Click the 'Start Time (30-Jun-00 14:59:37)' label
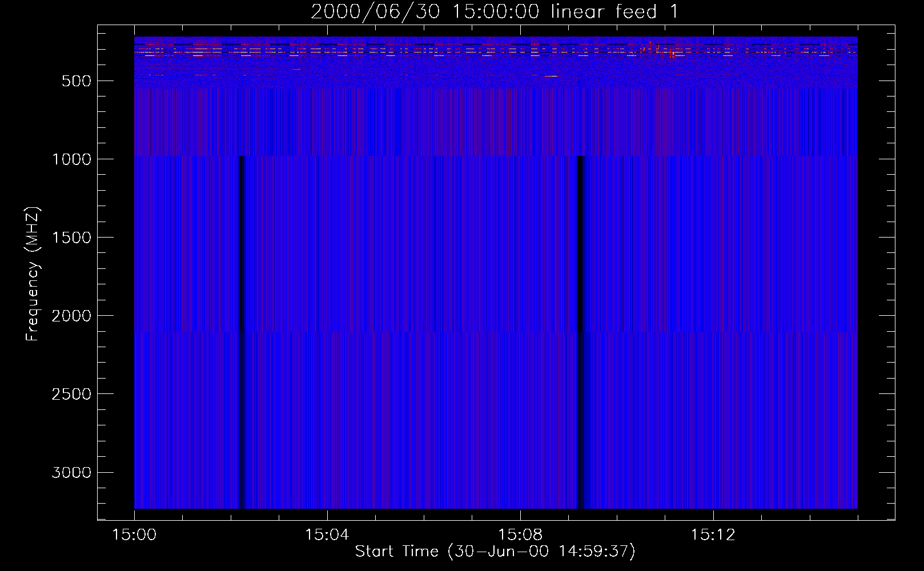The width and height of the screenshot is (924, 571). tap(495, 552)
